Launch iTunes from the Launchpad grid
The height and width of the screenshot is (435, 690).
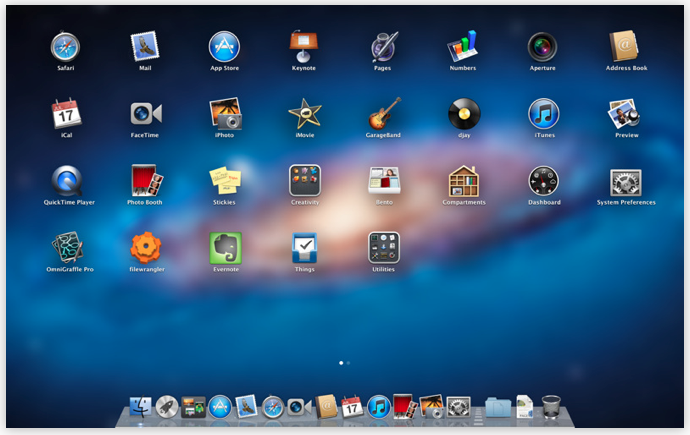(543, 114)
